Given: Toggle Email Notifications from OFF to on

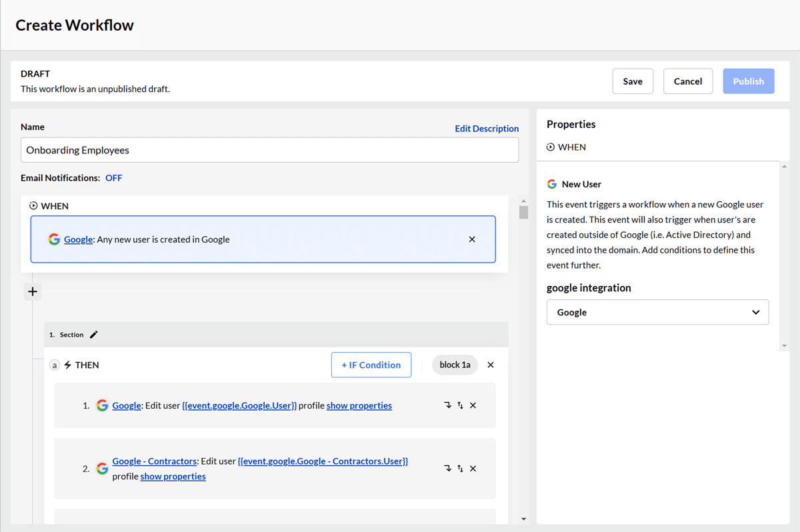Looking at the screenshot, I should pos(113,177).
